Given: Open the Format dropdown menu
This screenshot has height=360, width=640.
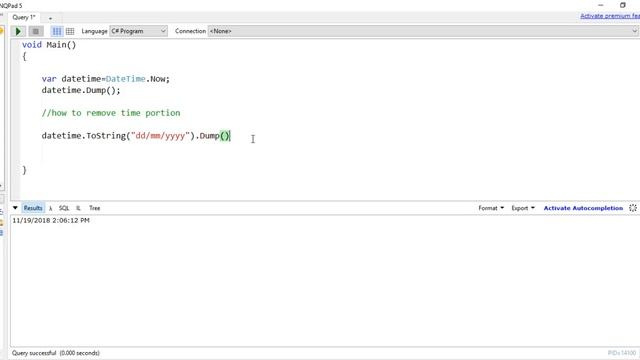Looking at the screenshot, I should coord(491,208).
